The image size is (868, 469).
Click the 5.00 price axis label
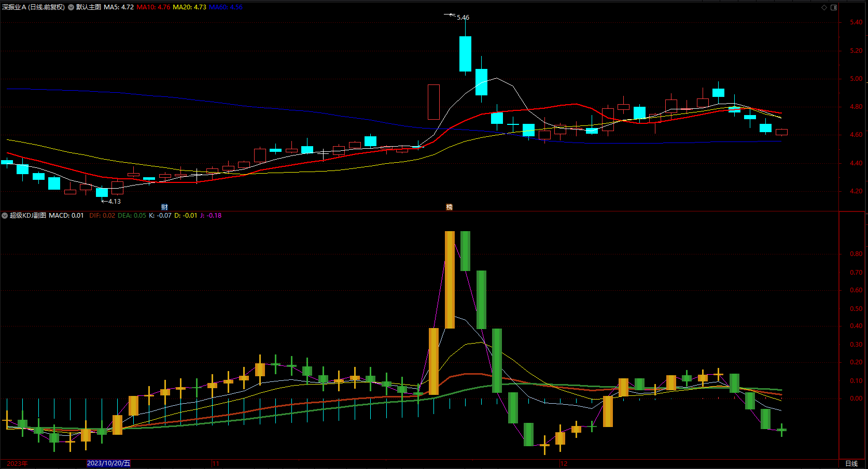[x=857, y=79]
